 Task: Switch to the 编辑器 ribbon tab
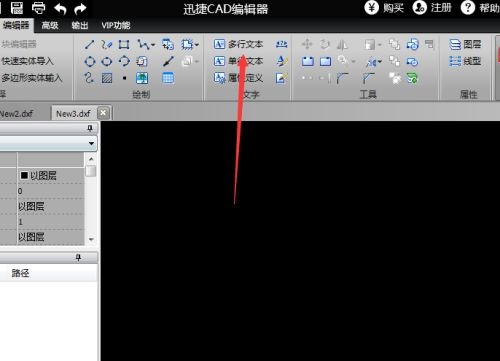[16, 25]
